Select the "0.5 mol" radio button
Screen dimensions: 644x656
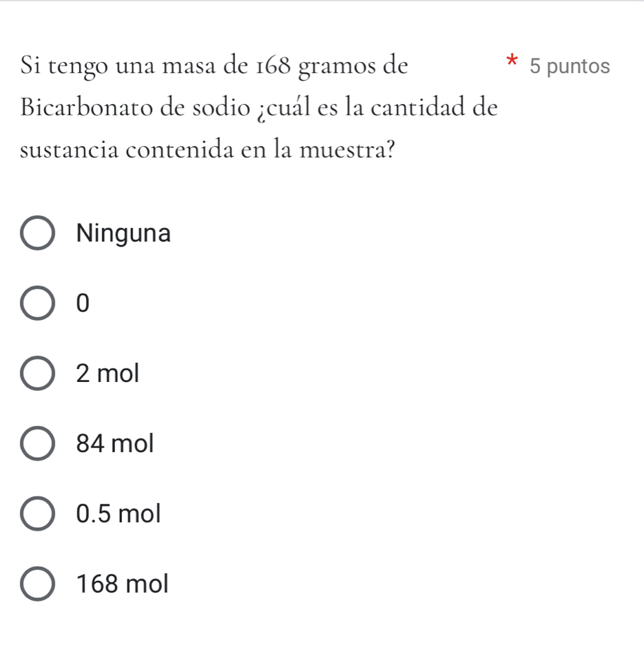click(x=39, y=514)
